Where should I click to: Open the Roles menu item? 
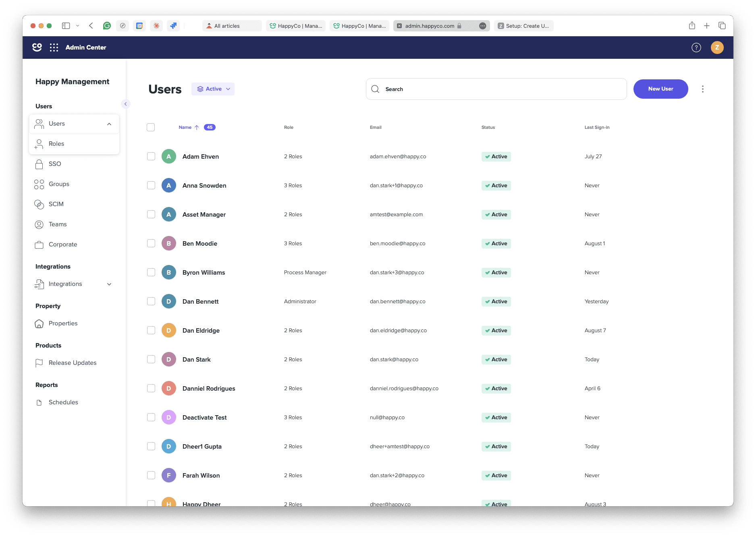(x=56, y=143)
